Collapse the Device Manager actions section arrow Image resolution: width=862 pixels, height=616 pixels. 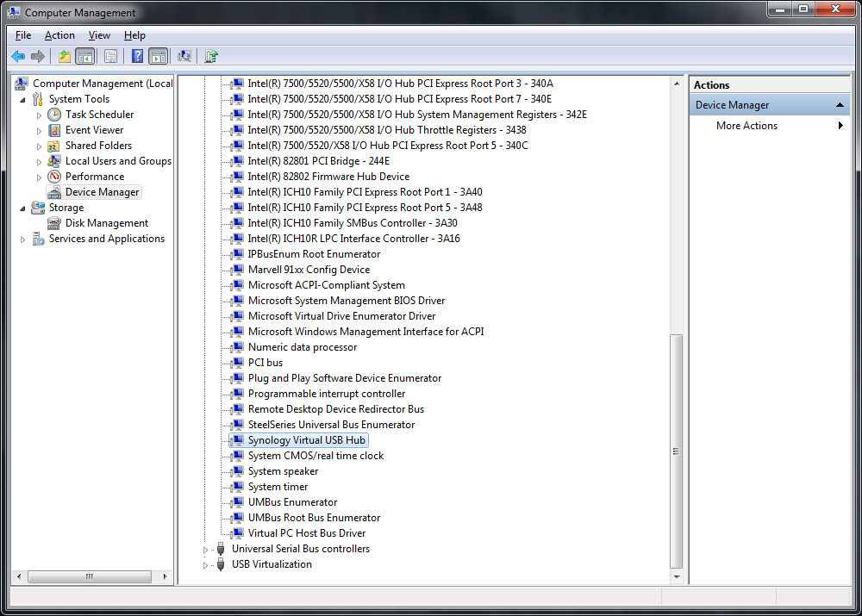pyautogui.click(x=840, y=105)
